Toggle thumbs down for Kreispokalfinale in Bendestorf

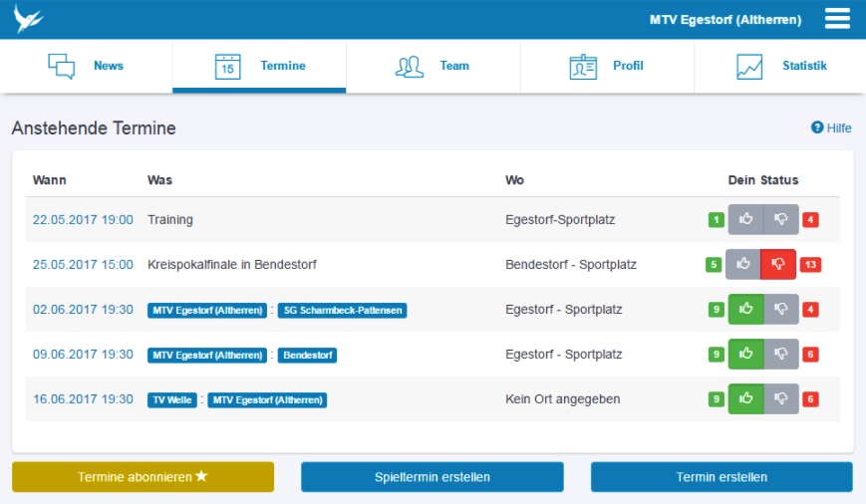tap(778, 264)
